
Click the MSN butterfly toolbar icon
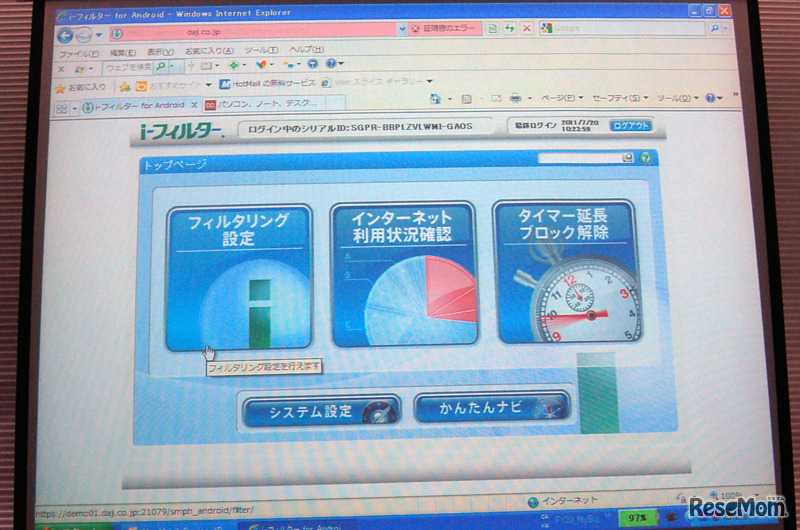(261, 65)
